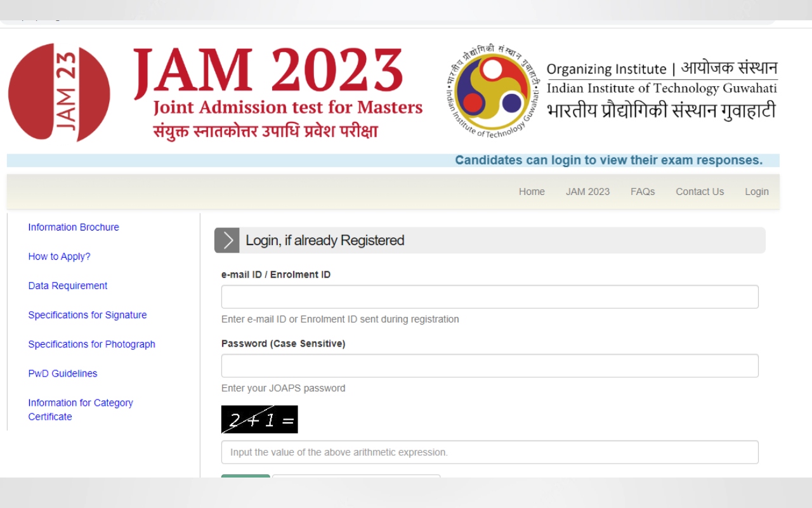Open Information for Category Certificate link
The image size is (812, 508).
coord(81,410)
